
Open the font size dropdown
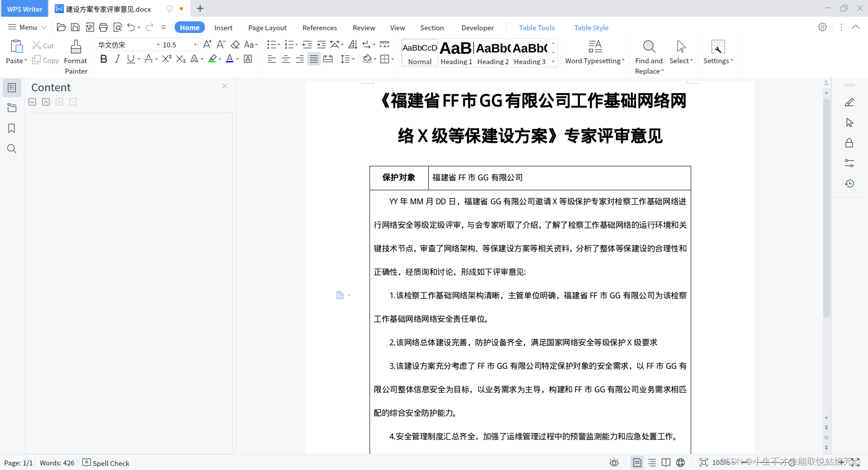pyautogui.click(x=195, y=45)
